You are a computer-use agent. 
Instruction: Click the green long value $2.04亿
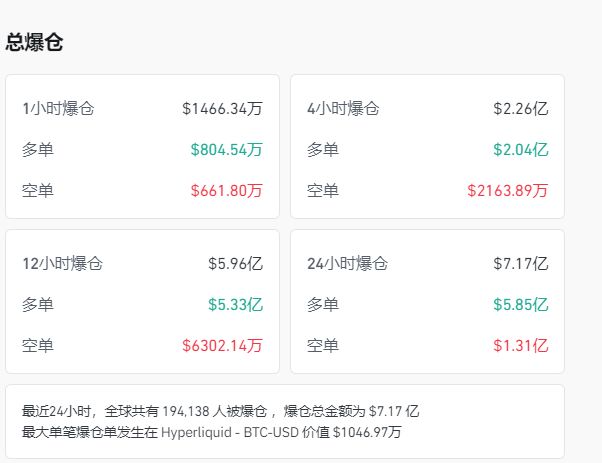520,149
